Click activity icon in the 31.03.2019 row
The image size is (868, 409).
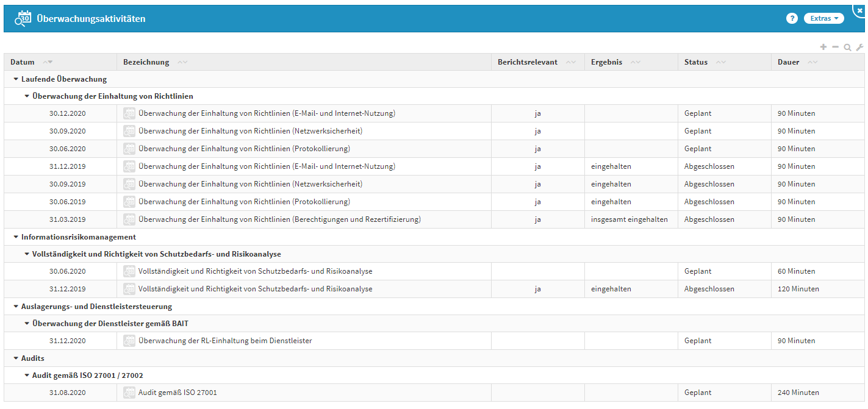click(129, 219)
